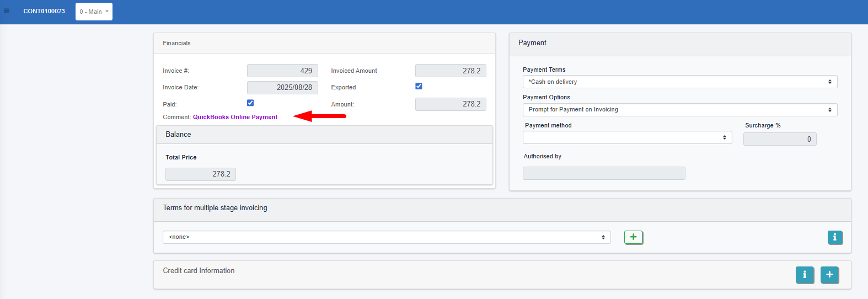This screenshot has width=868, height=299.
Task: Click the Invoice Date field
Action: 282,87
